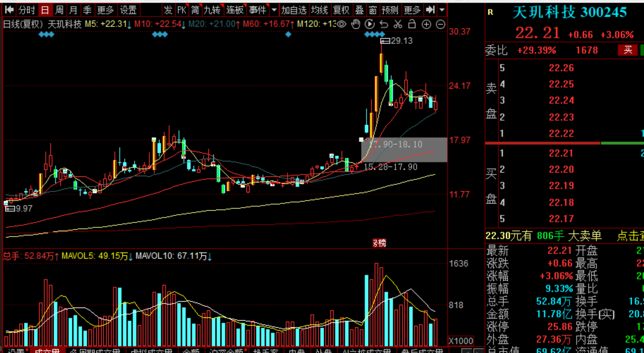
Task: Expand the dropdown arrow at toolbar far right
Action: (x=442, y=10)
